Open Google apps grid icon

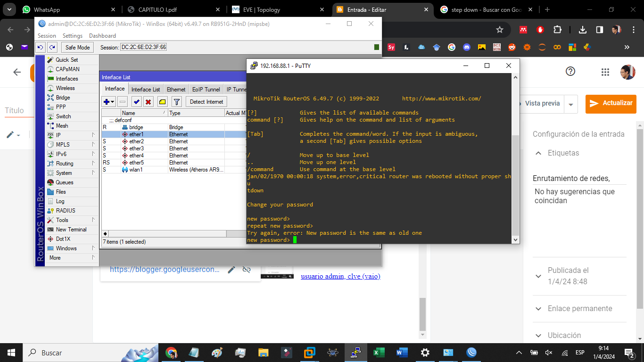click(605, 72)
